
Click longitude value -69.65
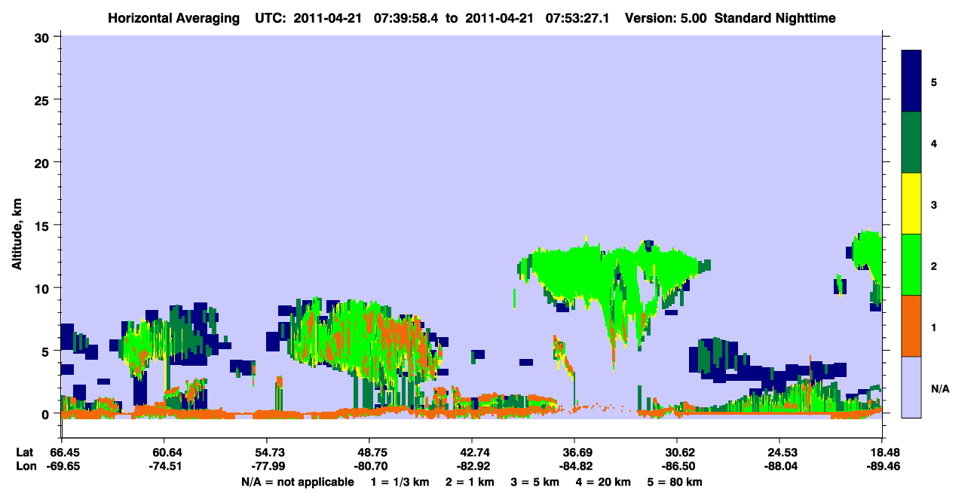pos(62,466)
